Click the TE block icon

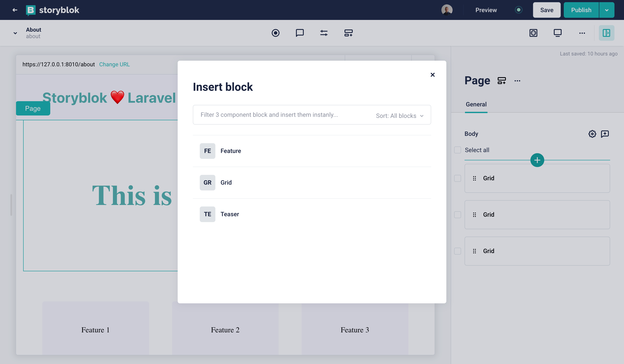(207, 214)
